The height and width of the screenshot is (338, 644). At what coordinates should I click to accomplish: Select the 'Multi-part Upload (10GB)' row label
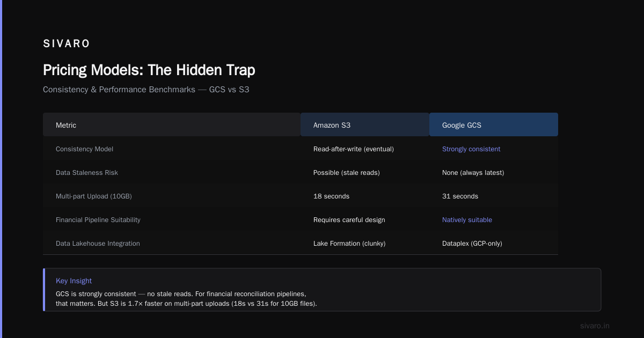tap(94, 196)
